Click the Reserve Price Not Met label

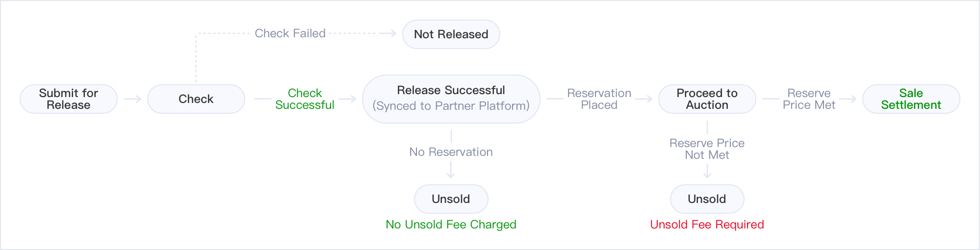707,149
